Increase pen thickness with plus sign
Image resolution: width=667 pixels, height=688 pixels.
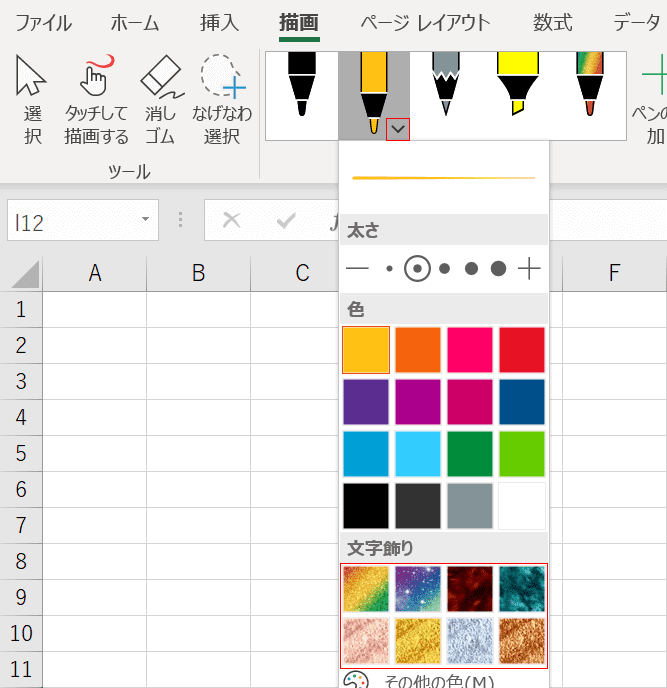click(529, 268)
